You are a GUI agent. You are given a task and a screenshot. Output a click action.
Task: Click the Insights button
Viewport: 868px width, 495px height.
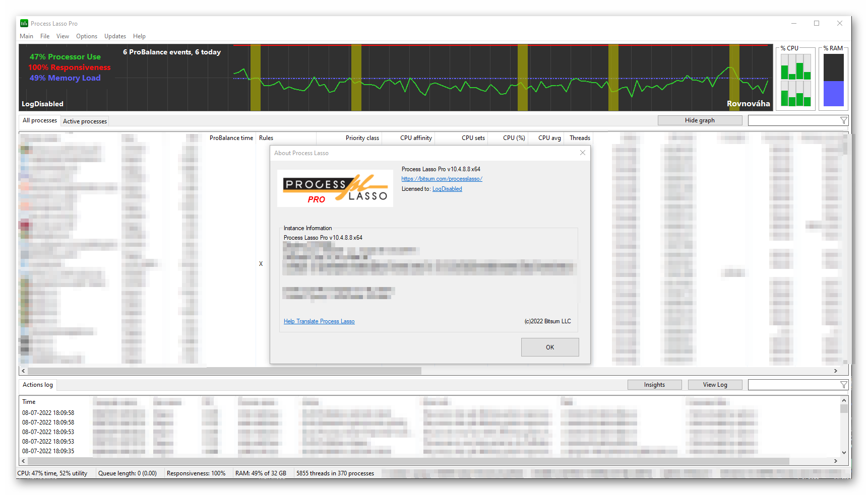click(x=654, y=385)
